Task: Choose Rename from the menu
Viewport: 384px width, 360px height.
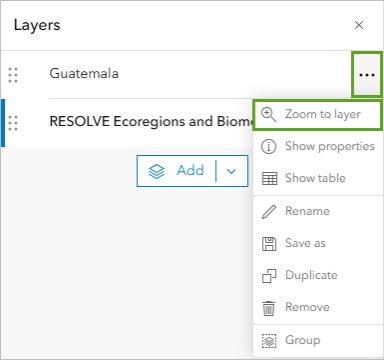Action: point(318,211)
